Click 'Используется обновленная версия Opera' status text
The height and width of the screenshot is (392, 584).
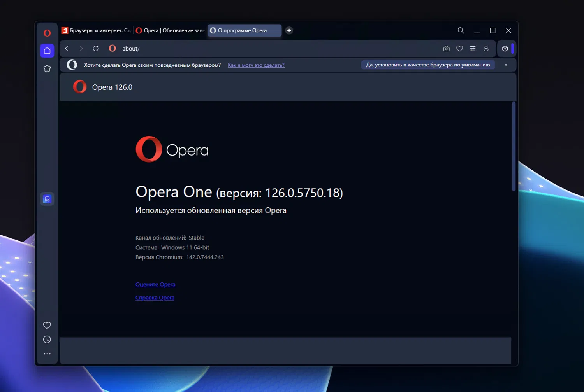211,210
